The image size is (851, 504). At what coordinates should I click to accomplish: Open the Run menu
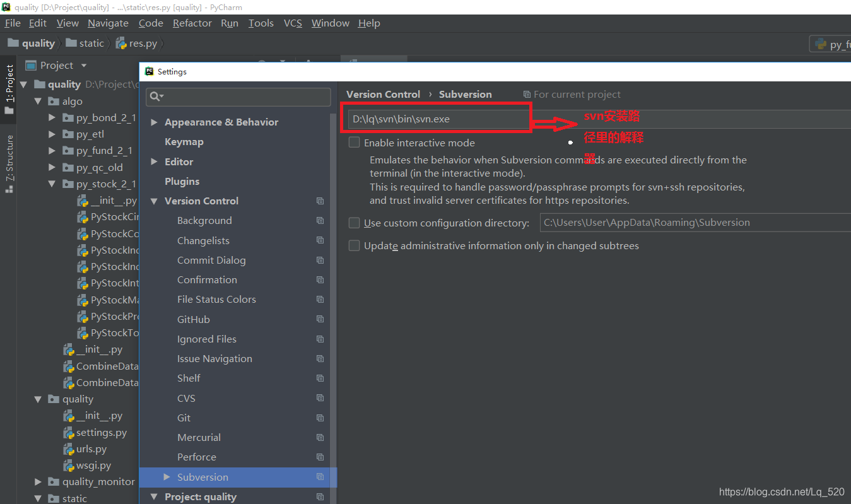coord(230,23)
